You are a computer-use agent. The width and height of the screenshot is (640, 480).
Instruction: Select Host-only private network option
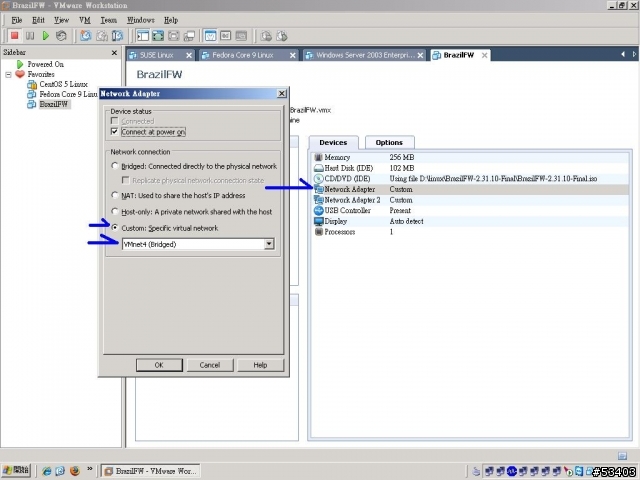pos(115,212)
